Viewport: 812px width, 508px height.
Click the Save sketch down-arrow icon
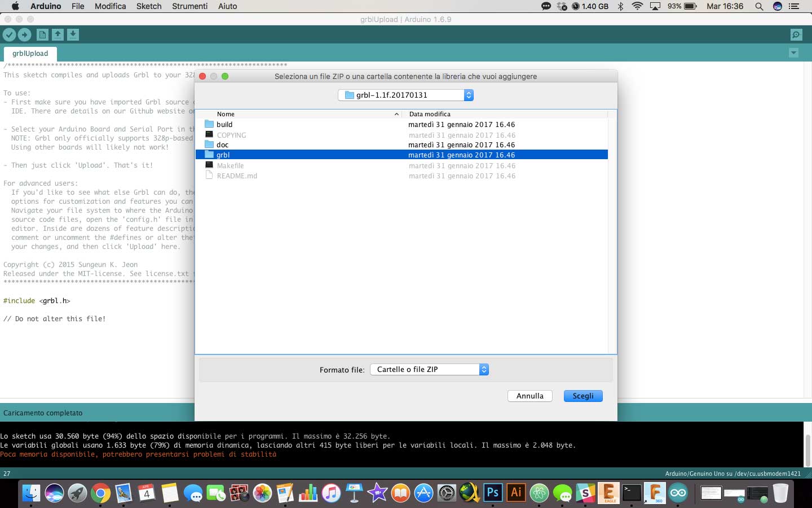coord(73,35)
